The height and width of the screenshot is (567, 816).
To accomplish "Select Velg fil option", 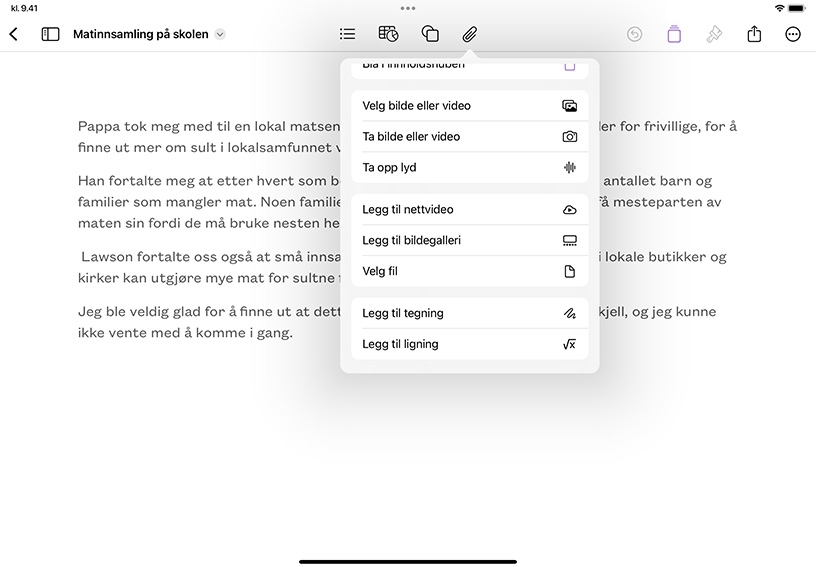I will pyautogui.click(x=469, y=271).
